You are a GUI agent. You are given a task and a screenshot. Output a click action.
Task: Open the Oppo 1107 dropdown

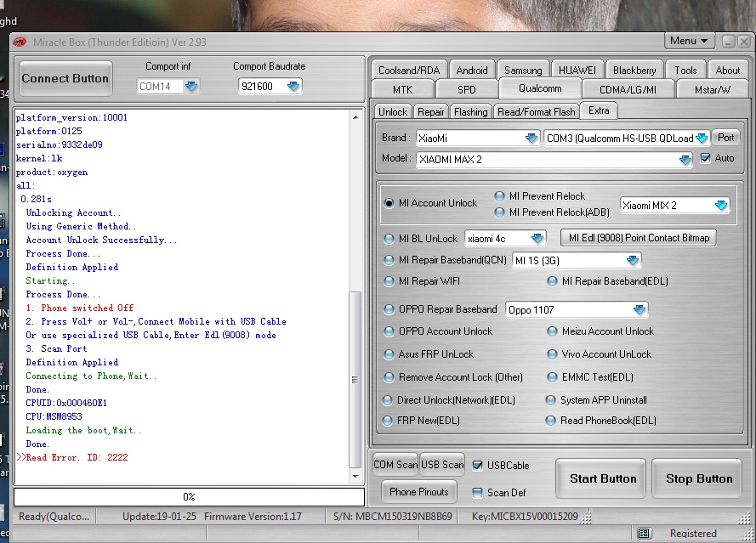[639, 310]
